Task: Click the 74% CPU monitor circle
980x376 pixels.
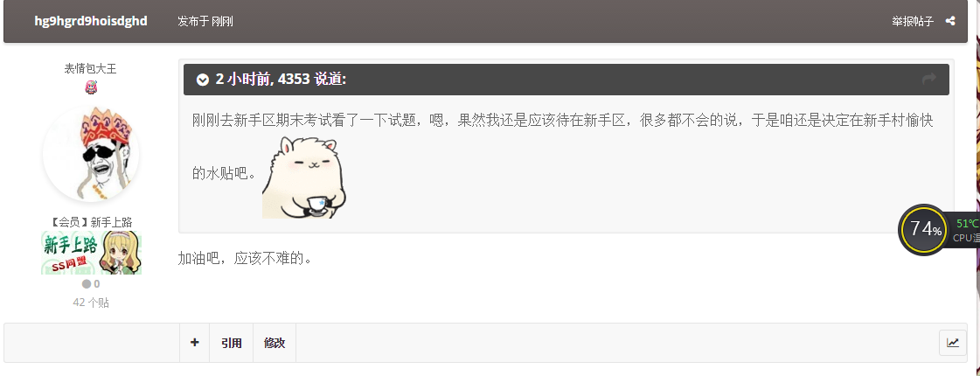Action: coord(924,229)
